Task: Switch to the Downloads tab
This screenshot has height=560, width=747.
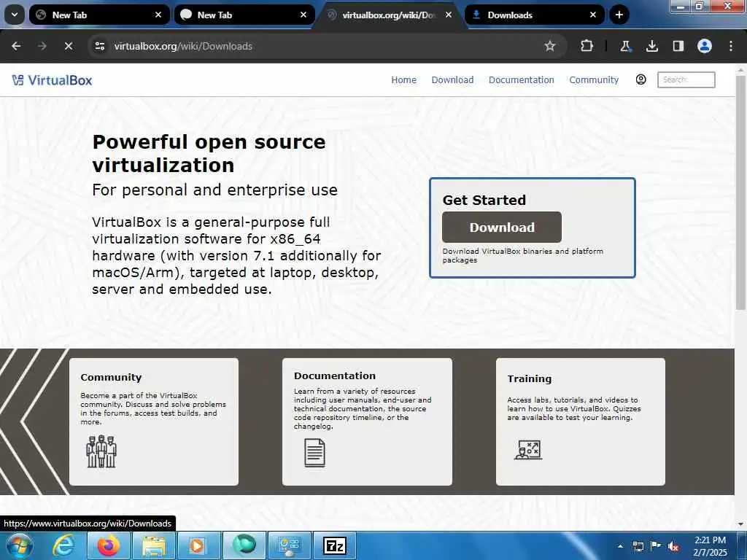Action: point(535,15)
